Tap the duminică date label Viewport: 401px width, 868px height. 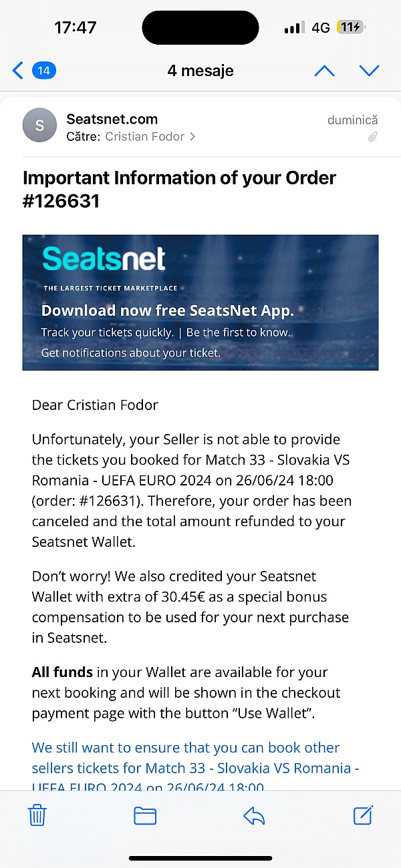point(352,120)
